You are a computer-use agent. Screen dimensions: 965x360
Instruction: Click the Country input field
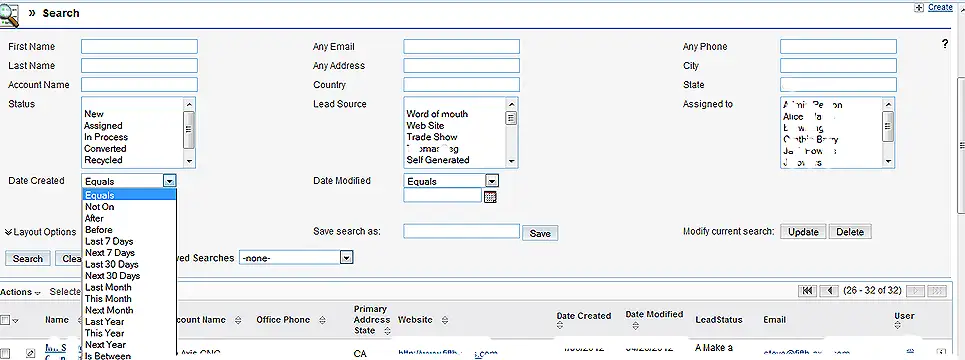(x=462, y=85)
